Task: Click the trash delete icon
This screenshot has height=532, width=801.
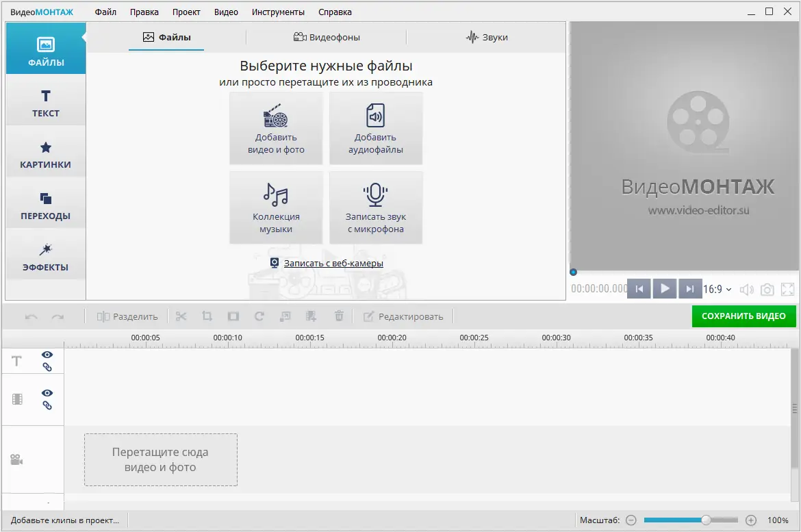Action: pos(339,316)
